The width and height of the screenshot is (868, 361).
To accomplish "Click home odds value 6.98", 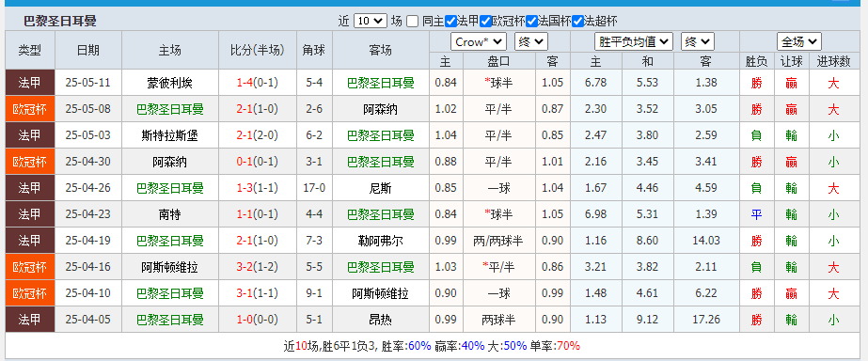I will 595,214.
